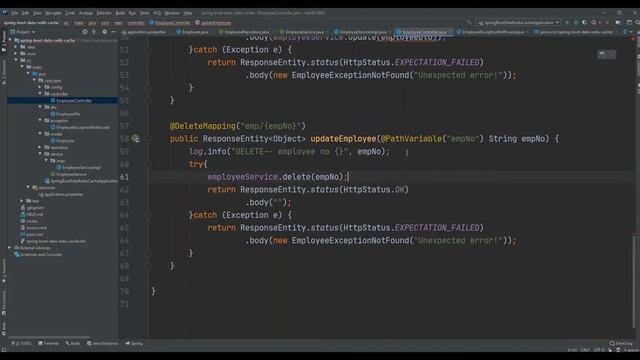
Task: Click the Debug bug icon
Action: tap(576, 22)
